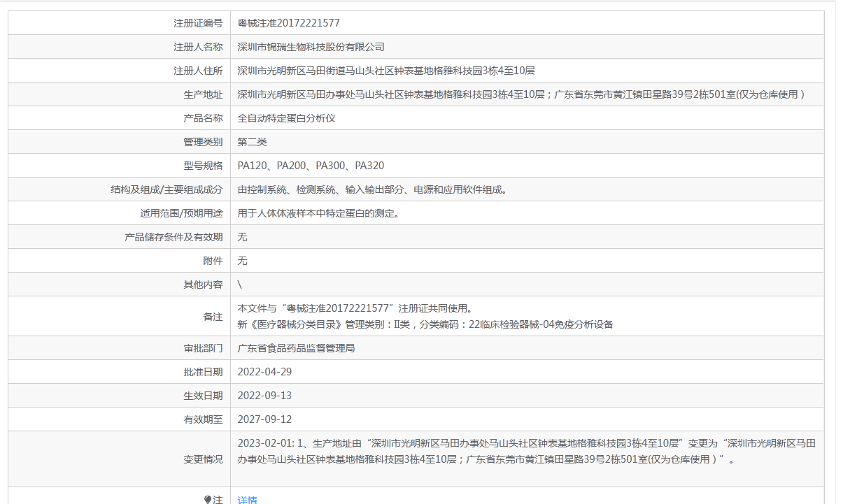Image resolution: width=843 pixels, height=504 pixels.
Task: Select effective date 2022-09-13
Action: (264, 396)
